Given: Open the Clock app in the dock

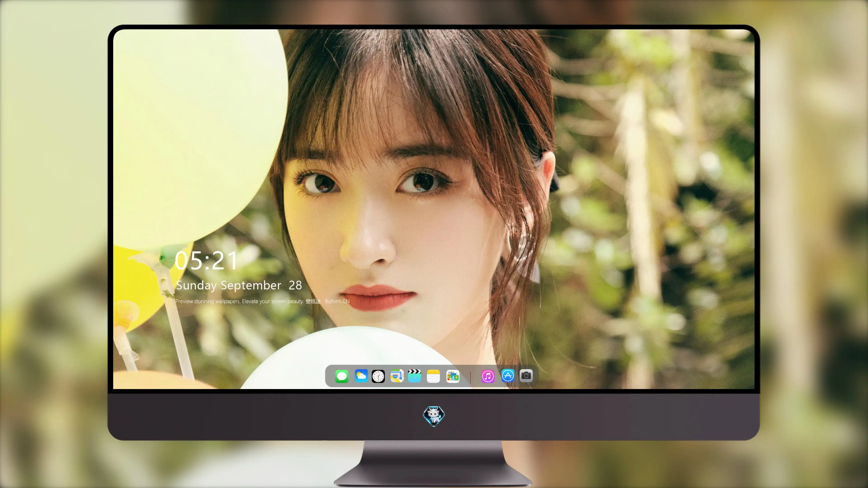Looking at the screenshot, I should coord(378,376).
